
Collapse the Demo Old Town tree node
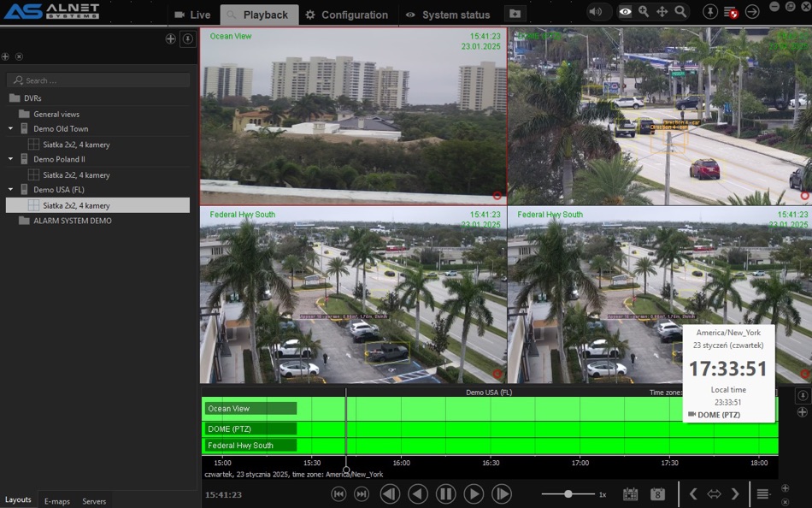(x=11, y=129)
